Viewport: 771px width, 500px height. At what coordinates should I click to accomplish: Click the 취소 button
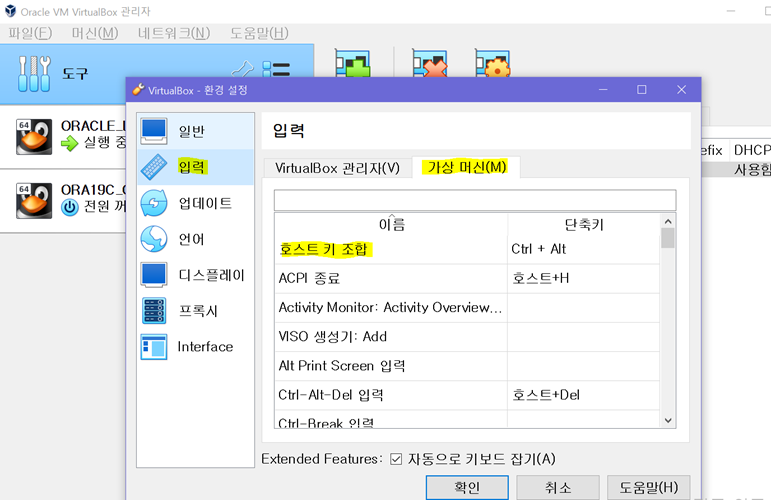(x=558, y=487)
